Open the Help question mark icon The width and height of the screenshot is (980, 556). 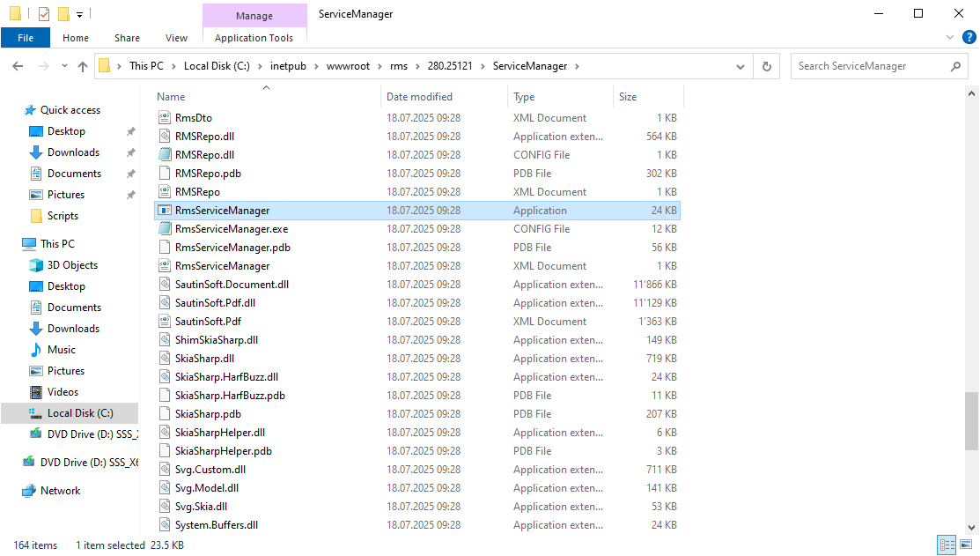[969, 38]
